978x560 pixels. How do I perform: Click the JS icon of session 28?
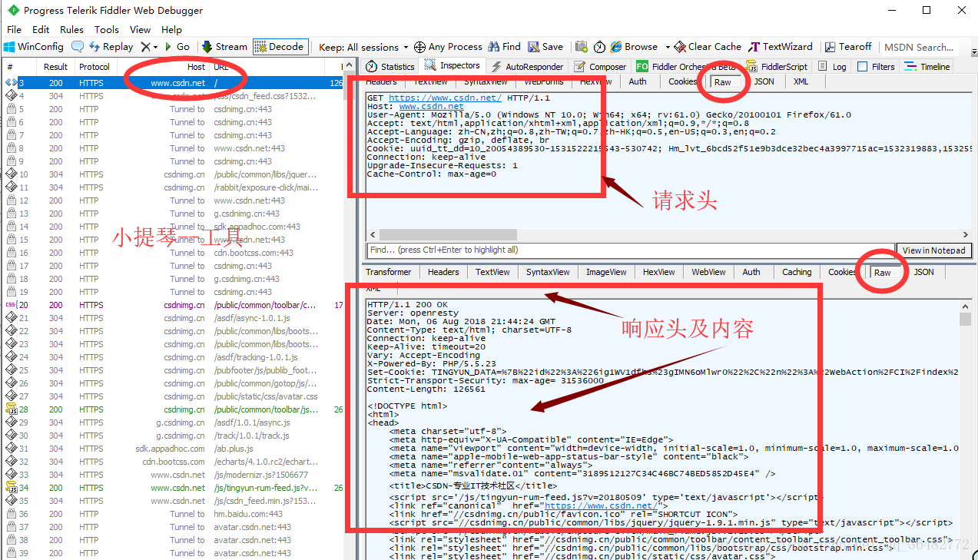pyautogui.click(x=12, y=409)
